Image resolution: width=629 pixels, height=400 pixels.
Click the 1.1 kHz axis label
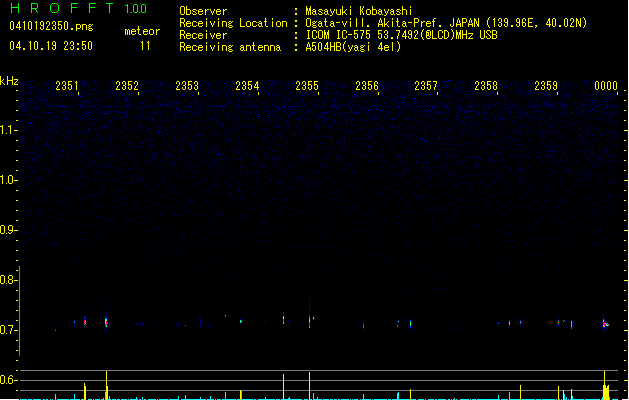[8, 130]
